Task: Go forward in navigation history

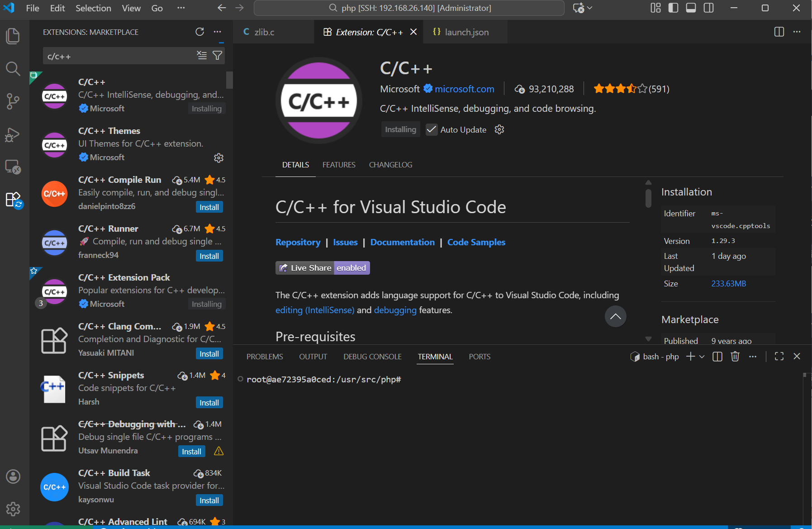Action: pos(240,8)
